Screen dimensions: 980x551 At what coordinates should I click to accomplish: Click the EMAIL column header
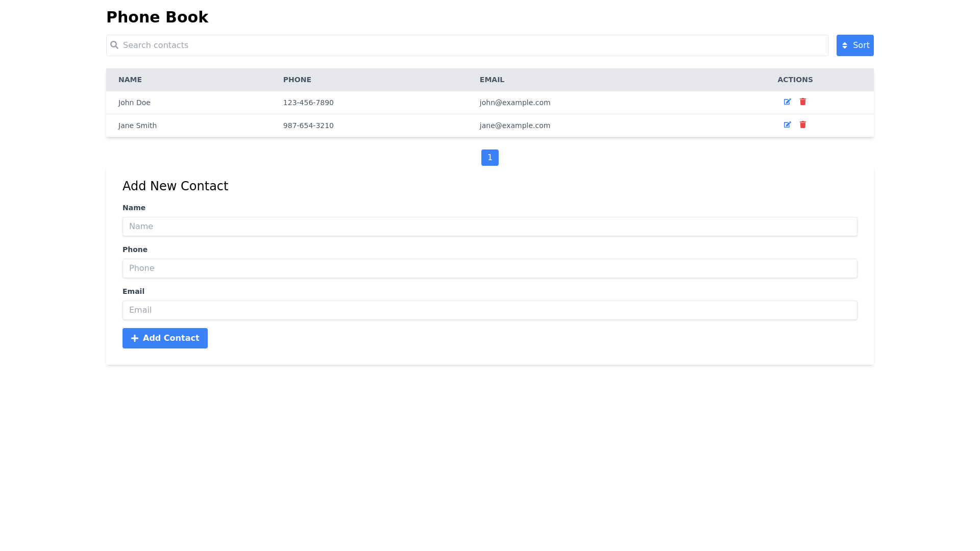[492, 80]
